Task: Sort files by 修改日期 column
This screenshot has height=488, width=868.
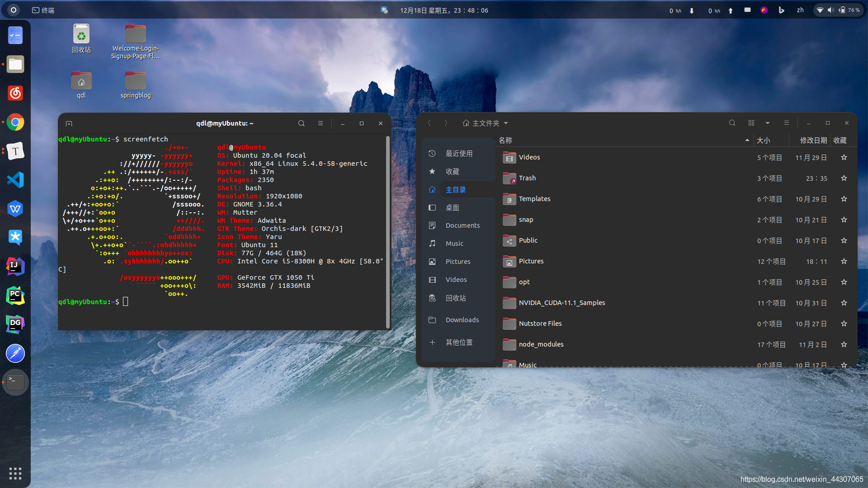Action: (812, 140)
